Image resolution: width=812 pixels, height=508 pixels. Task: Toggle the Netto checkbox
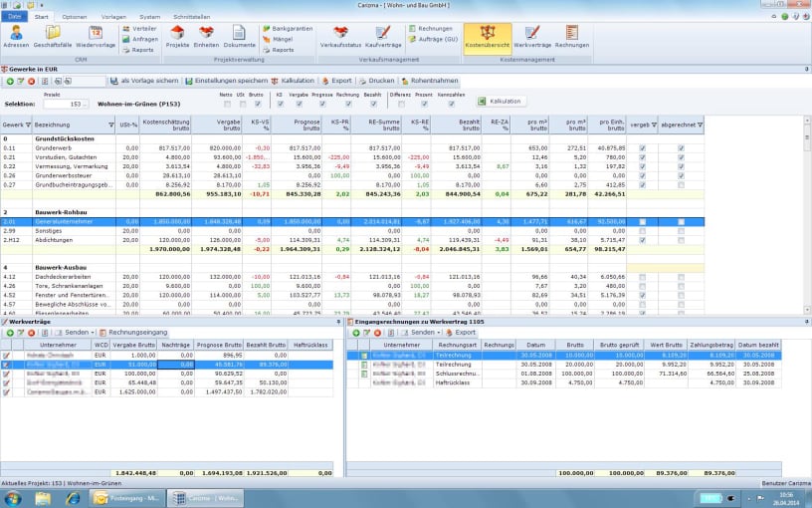tap(227, 103)
